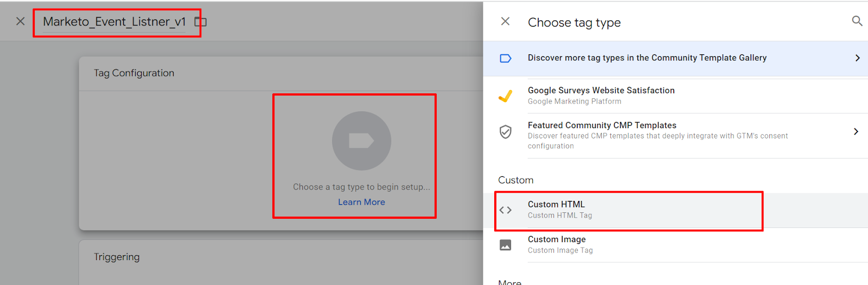Select Google Surveys Website Satisfaction tag

pos(675,96)
